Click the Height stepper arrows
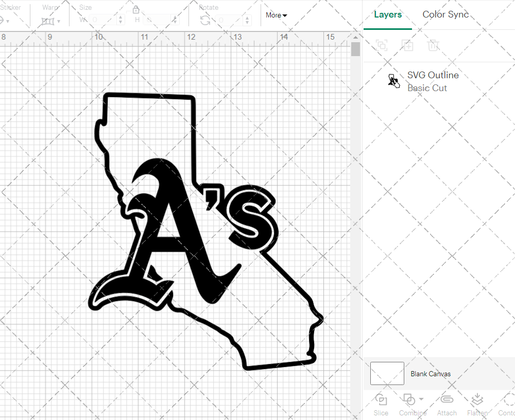 point(175,20)
